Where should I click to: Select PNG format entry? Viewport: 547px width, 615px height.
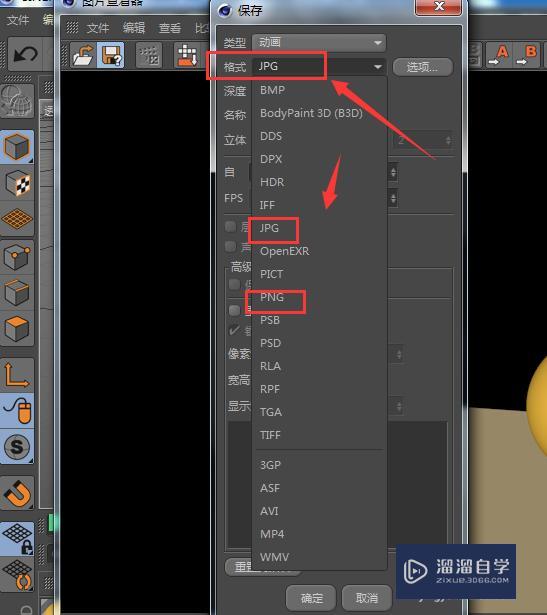(272, 297)
